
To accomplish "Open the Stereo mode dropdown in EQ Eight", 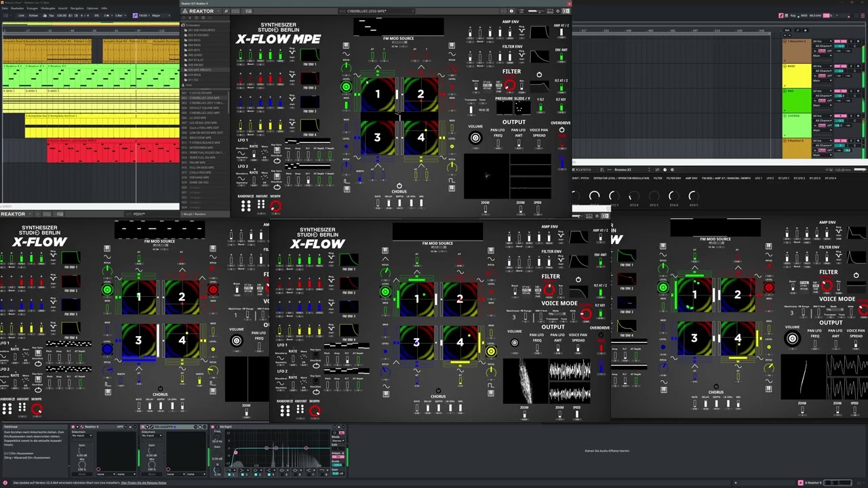I will 338,441.
